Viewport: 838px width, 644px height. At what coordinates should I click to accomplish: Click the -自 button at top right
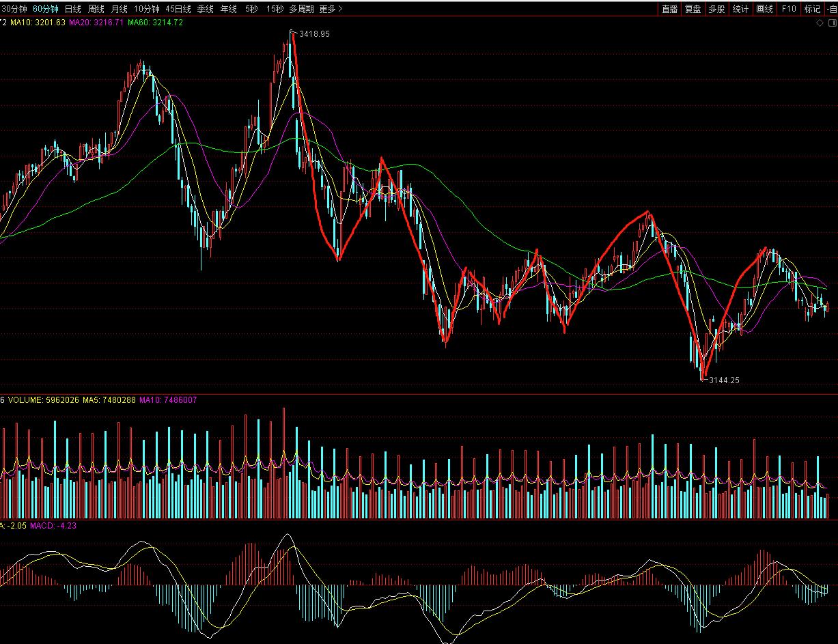pyautogui.click(x=831, y=9)
